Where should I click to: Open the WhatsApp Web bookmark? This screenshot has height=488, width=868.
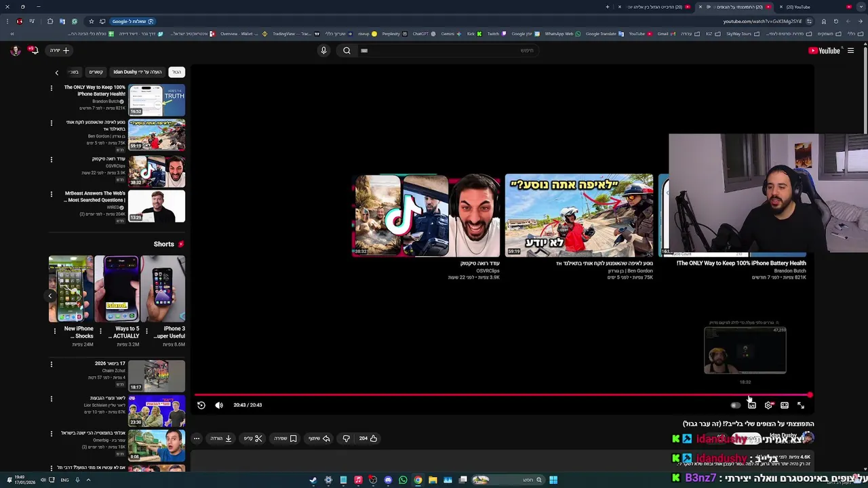pyautogui.click(x=563, y=33)
